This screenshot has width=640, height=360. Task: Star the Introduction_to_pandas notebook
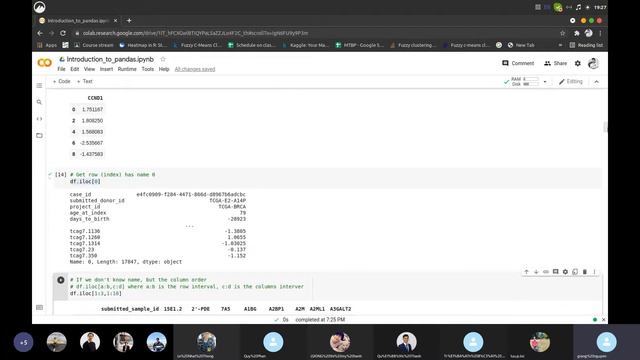pos(163,59)
